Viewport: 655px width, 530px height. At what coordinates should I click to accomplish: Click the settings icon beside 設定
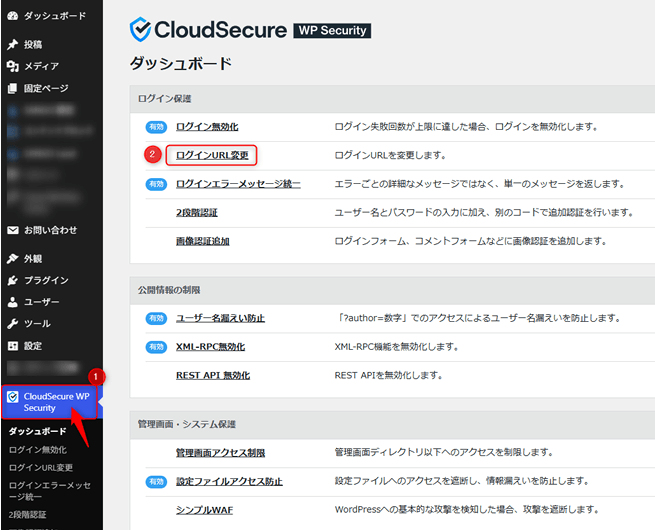[x=13, y=346]
